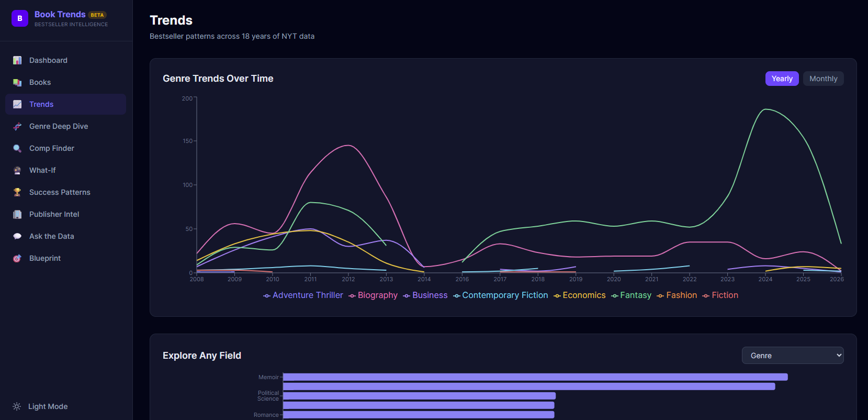This screenshot has height=420, width=868.
Task: Click the Memoir axis label
Action: coord(268,377)
